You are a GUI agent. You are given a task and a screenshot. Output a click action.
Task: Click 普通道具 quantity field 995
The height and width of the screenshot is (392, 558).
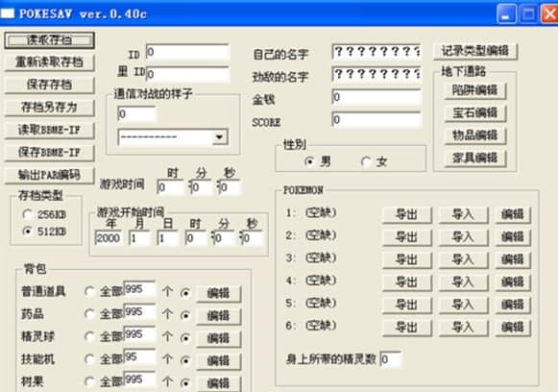coord(139,290)
